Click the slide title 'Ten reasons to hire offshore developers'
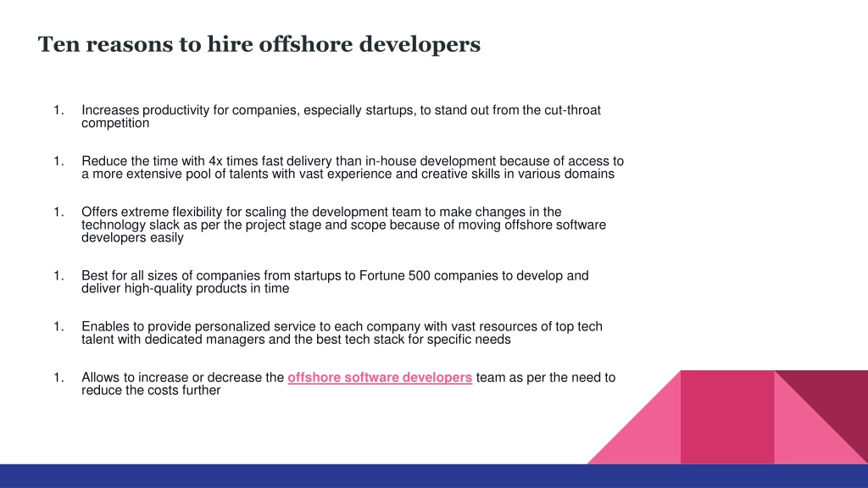 coord(259,44)
